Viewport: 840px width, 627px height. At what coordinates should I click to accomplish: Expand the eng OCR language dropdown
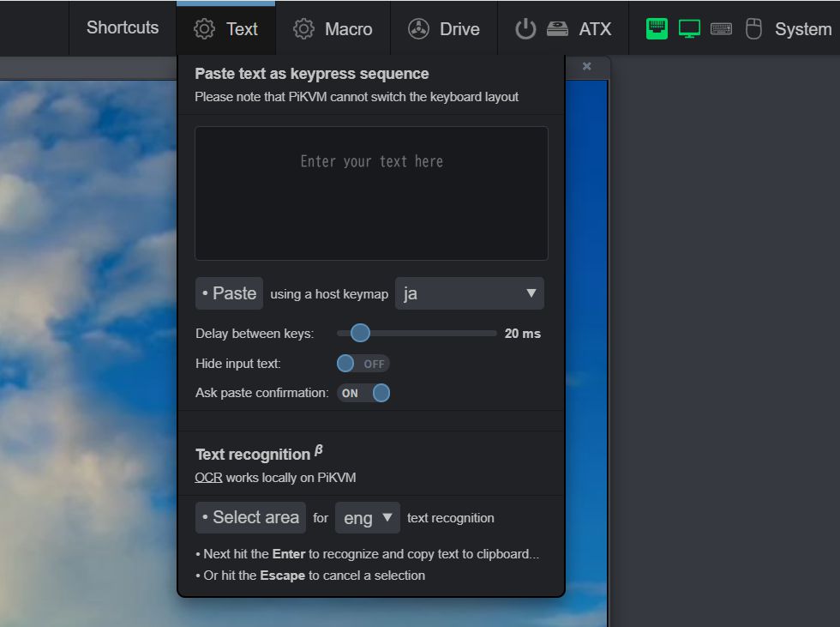pyautogui.click(x=367, y=518)
